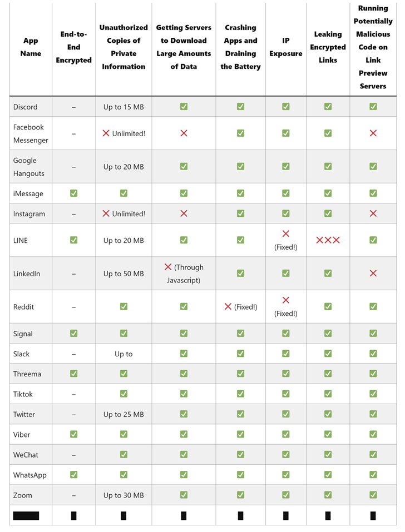Click the redacted black app name in the last row
Viewport: 405px width, 532px height.
point(26,515)
